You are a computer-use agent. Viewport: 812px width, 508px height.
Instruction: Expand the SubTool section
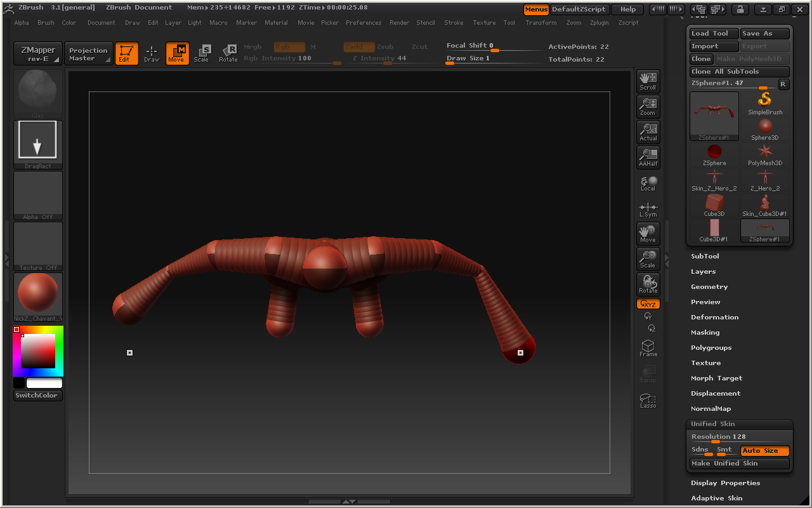pos(705,257)
